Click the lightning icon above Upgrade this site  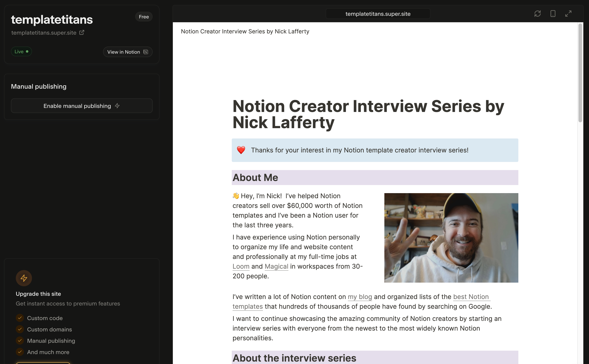24,278
